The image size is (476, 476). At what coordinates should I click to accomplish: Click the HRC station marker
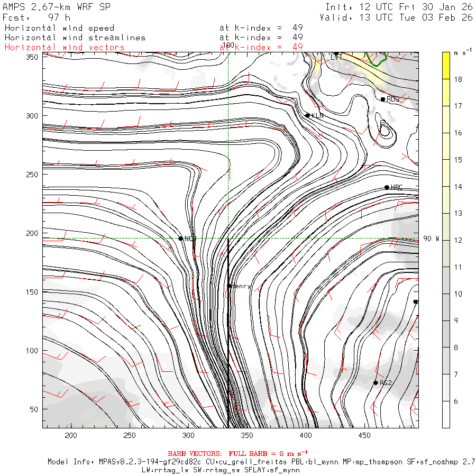click(387, 187)
